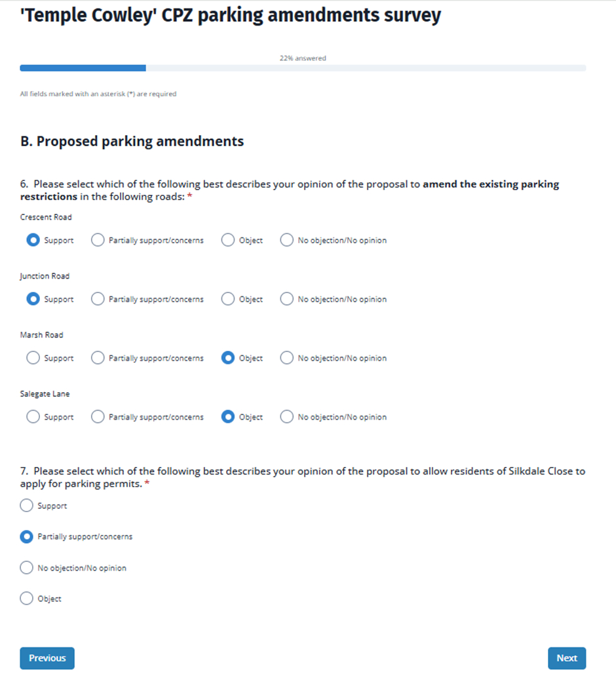
Task: Choose No objection/No opinion for Silkdale Close permits
Action: [26, 568]
